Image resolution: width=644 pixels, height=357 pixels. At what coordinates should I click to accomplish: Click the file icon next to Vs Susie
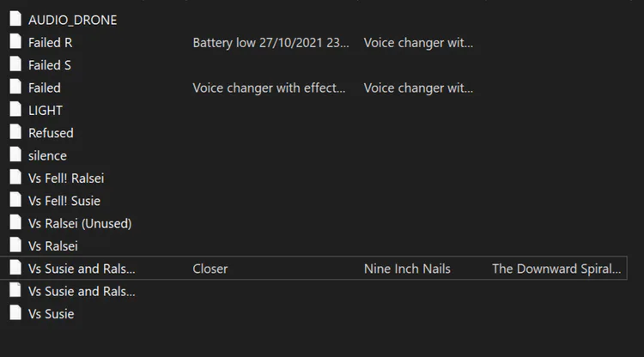point(15,313)
